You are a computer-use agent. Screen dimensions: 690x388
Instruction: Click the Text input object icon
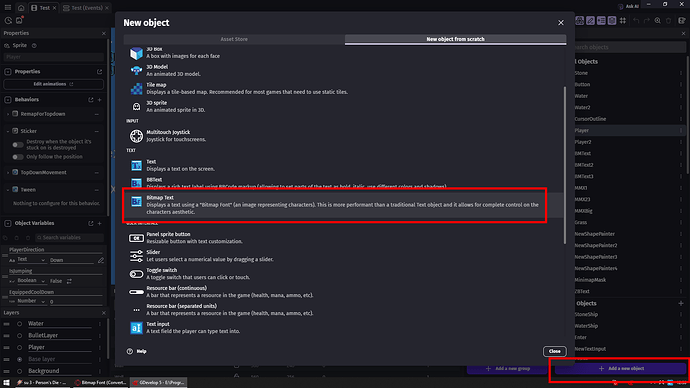tap(136, 328)
